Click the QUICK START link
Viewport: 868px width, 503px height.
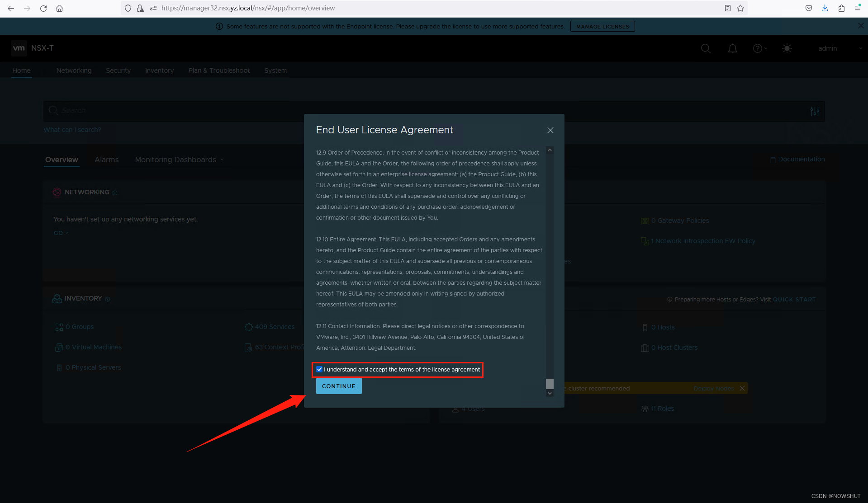coord(794,299)
